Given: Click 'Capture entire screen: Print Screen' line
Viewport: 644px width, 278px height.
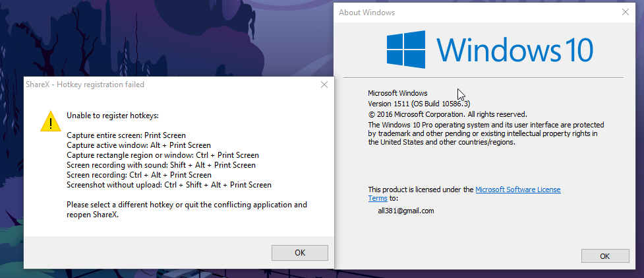Looking at the screenshot, I should [126, 135].
